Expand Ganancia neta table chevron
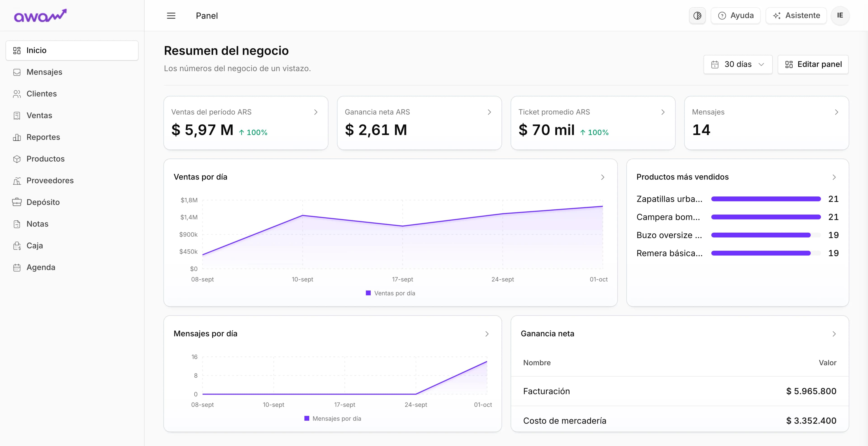 pyautogui.click(x=834, y=334)
